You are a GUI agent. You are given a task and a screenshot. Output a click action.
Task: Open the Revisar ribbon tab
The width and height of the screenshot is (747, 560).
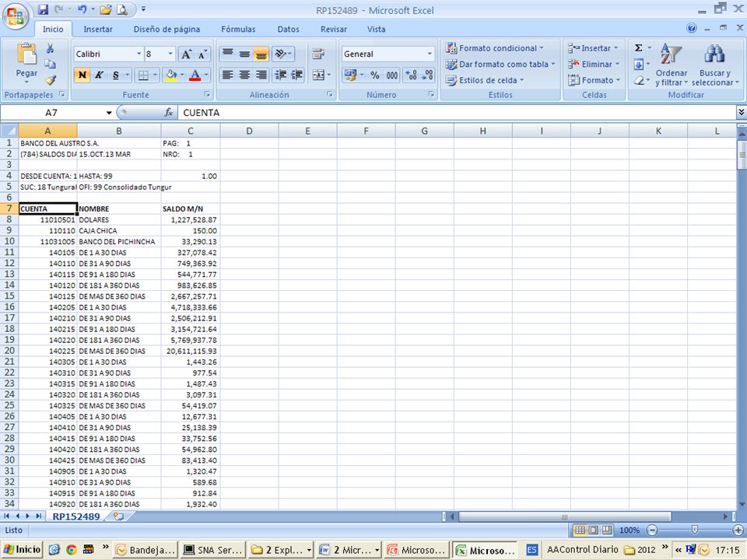pyautogui.click(x=334, y=29)
